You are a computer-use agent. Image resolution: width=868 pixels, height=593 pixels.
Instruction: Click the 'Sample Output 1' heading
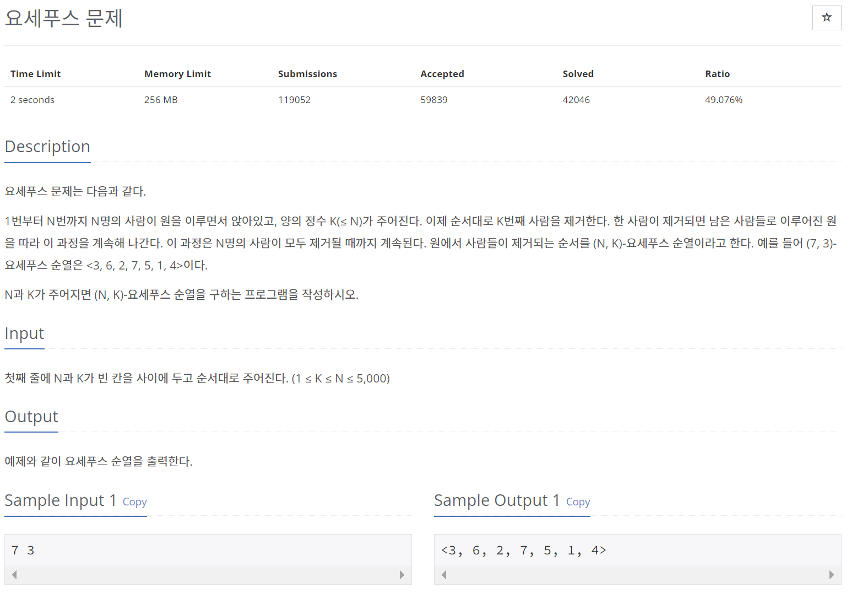tap(497, 500)
